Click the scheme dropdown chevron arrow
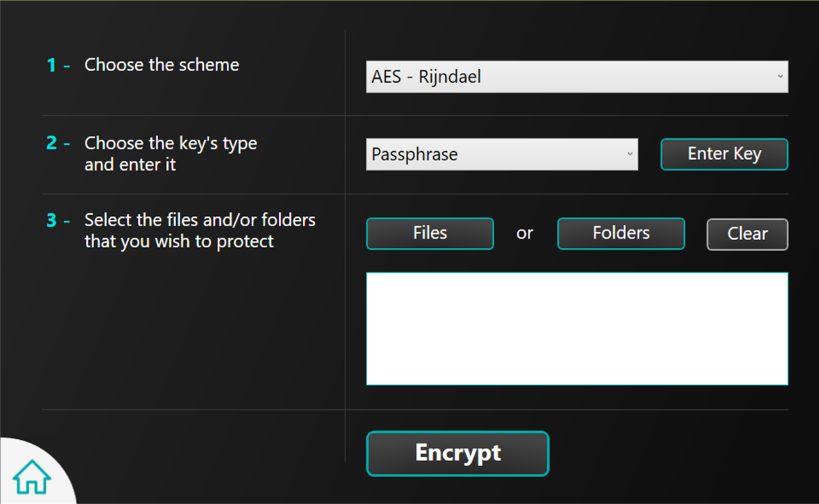 click(780, 77)
